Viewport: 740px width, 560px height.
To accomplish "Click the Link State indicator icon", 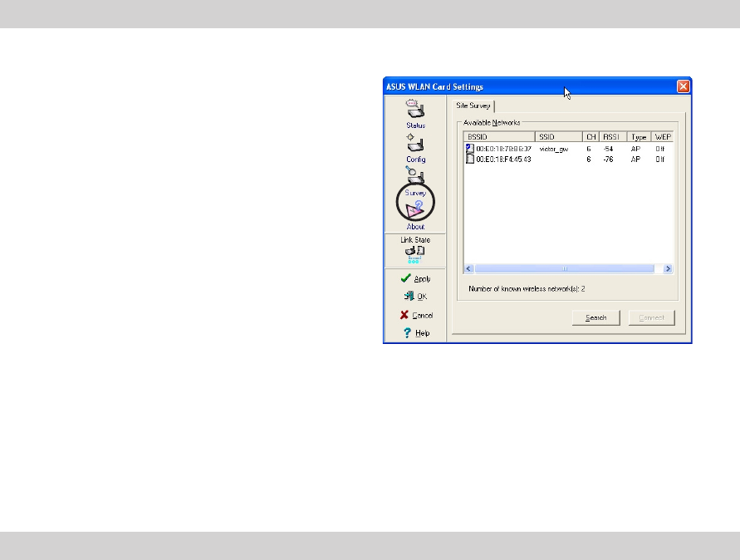I will click(414, 253).
